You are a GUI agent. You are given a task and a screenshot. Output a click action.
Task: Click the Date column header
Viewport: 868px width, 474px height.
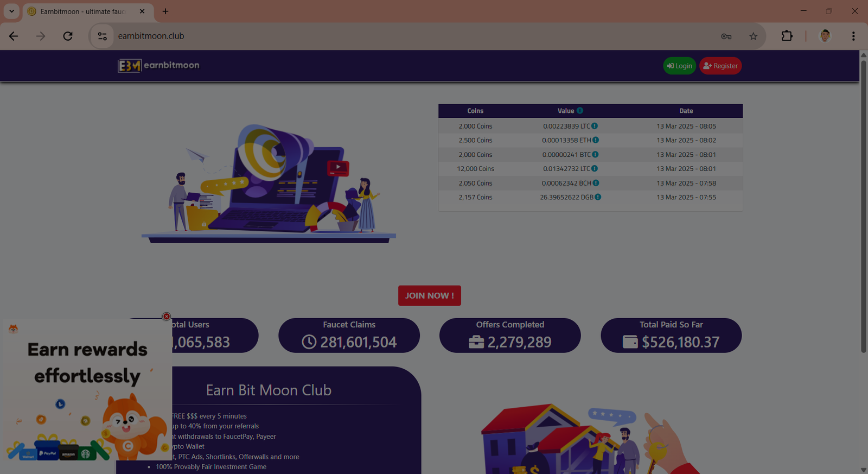pos(686,111)
